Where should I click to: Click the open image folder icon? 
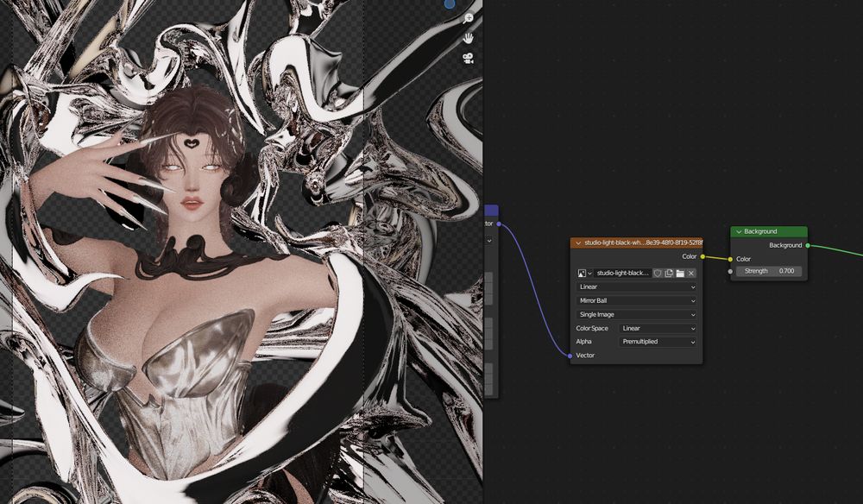point(680,273)
